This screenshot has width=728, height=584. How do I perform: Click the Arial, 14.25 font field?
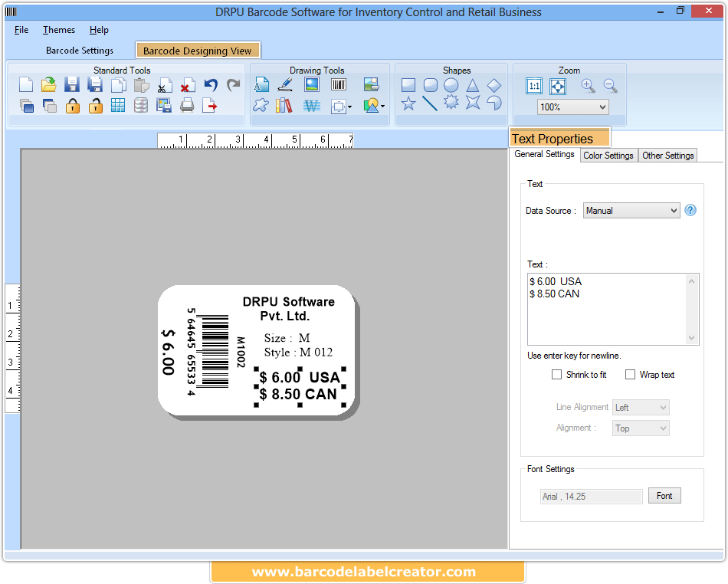point(591,497)
